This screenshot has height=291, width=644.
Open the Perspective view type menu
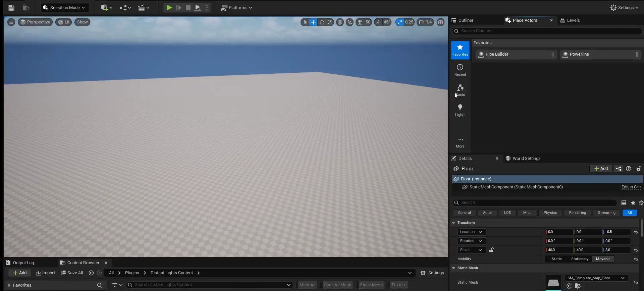tap(35, 22)
